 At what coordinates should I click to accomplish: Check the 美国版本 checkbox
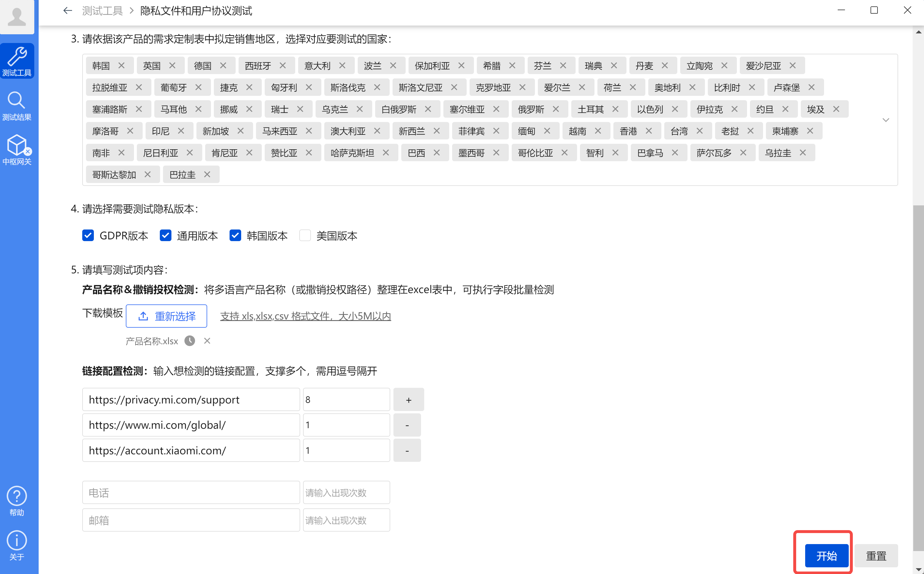click(x=305, y=235)
